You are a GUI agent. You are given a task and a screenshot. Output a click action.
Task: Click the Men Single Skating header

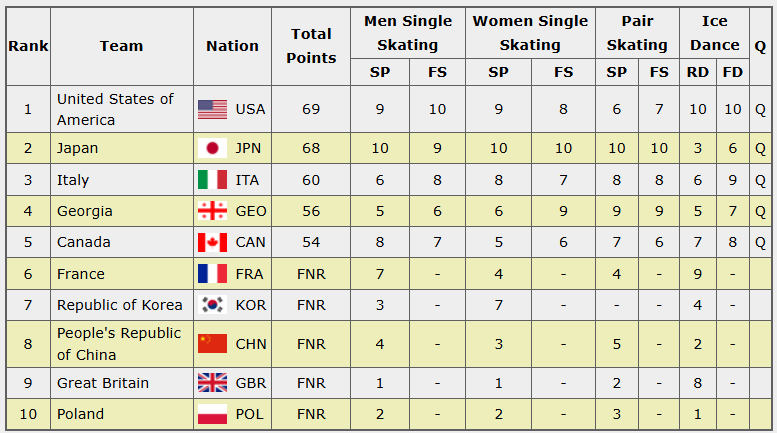pyautogui.click(x=408, y=33)
